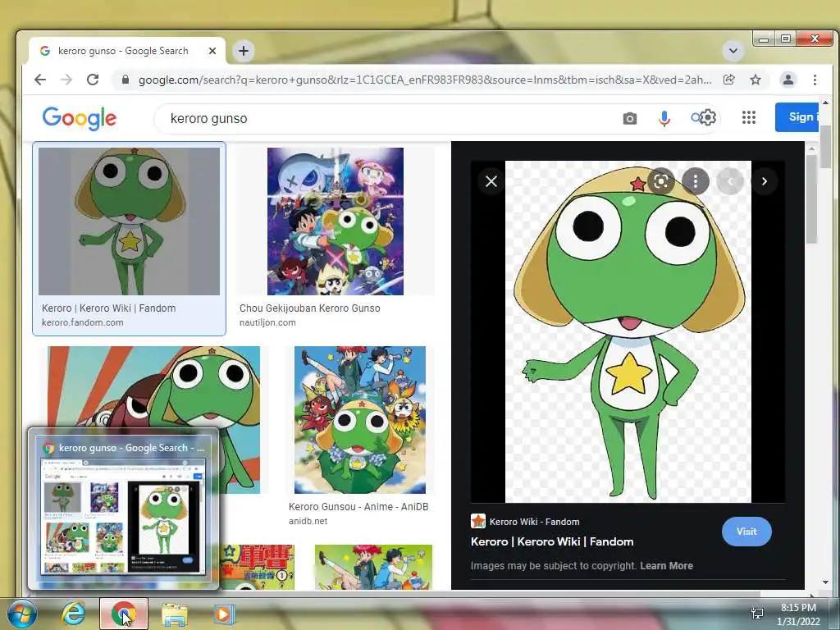This screenshot has height=630, width=840.
Task: Click keroro.fandom.com source text
Action: [83, 322]
